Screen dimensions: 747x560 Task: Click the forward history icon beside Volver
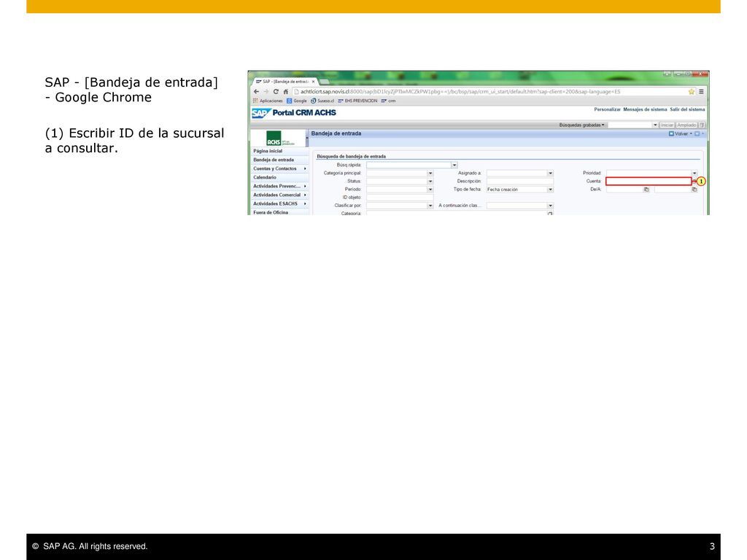click(x=697, y=134)
